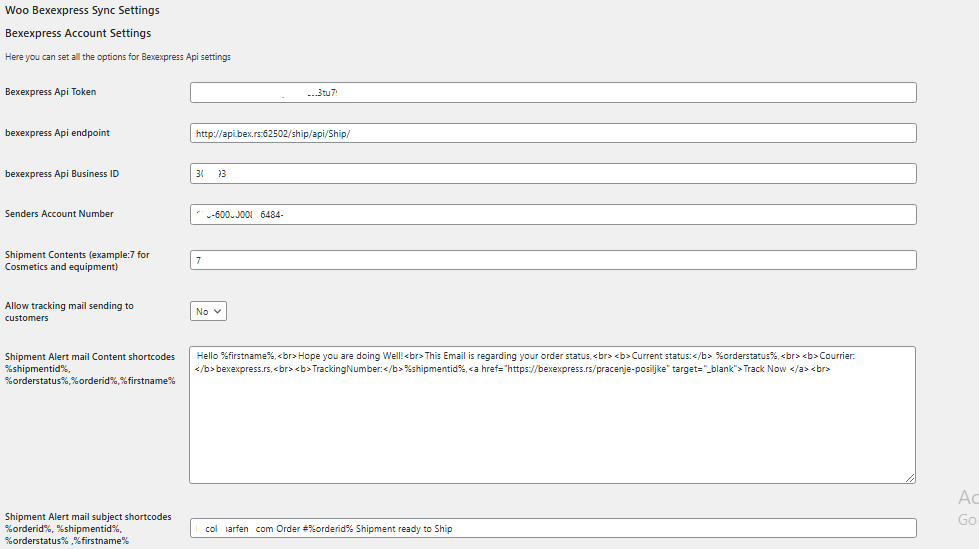Click the 'Here you can set all the options' description
The image size is (979, 549).
(118, 57)
